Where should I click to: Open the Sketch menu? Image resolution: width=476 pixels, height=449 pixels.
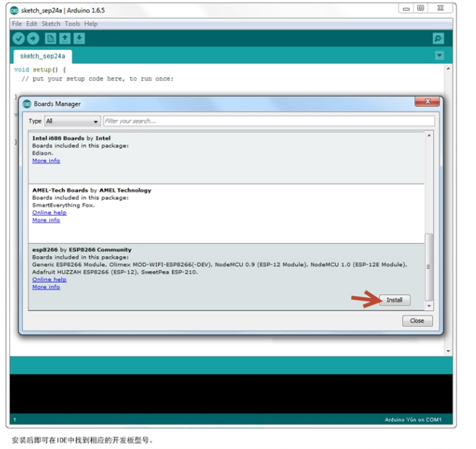tap(51, 24)
